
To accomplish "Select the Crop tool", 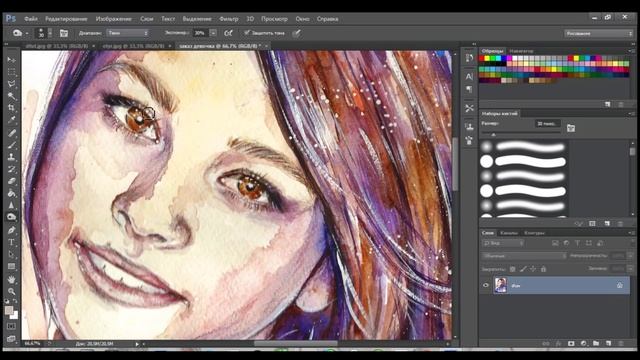I will (11, 108).
